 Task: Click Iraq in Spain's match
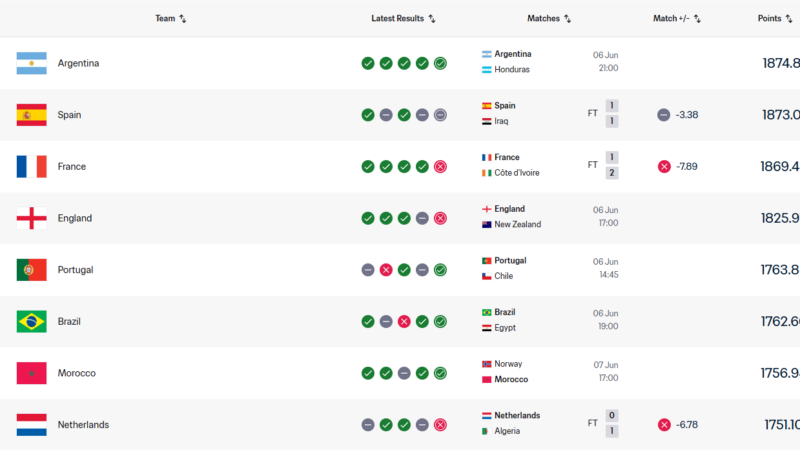tap(501, 121)
